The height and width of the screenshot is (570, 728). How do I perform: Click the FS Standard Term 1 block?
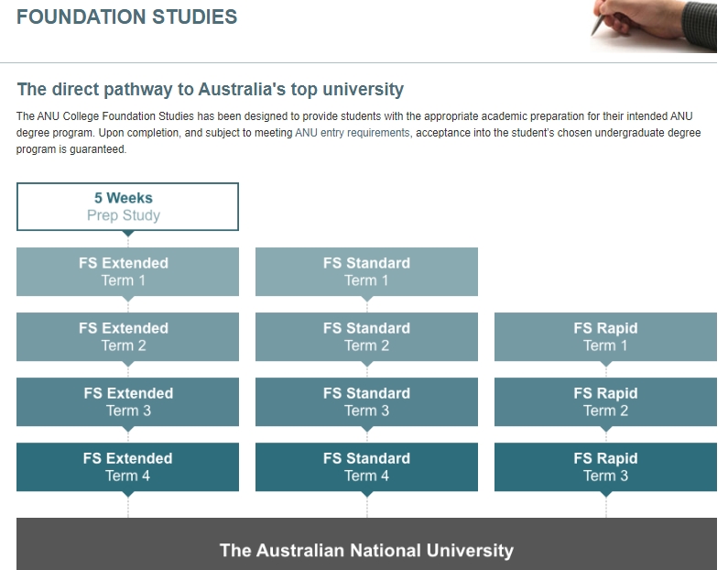[367, 272]
